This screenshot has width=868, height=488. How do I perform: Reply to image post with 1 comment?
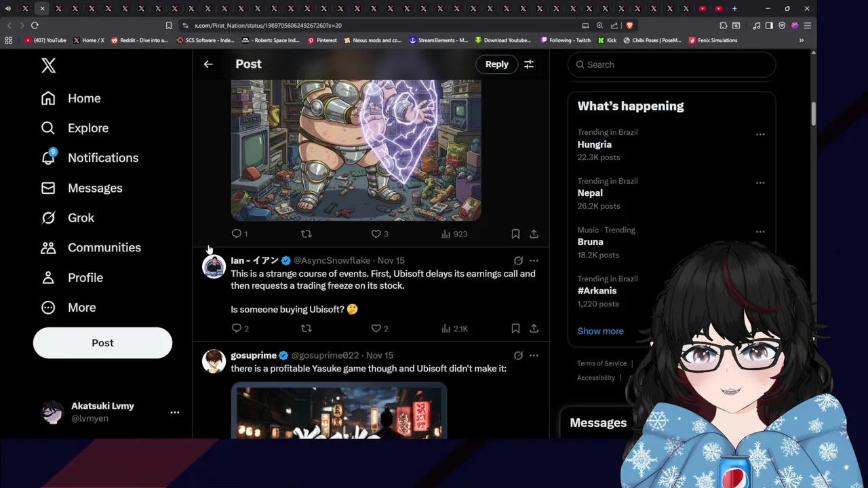[x=239, y=234]
